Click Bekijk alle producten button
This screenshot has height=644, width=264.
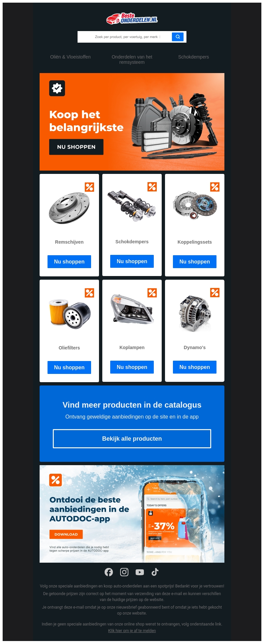coord(132,439)
